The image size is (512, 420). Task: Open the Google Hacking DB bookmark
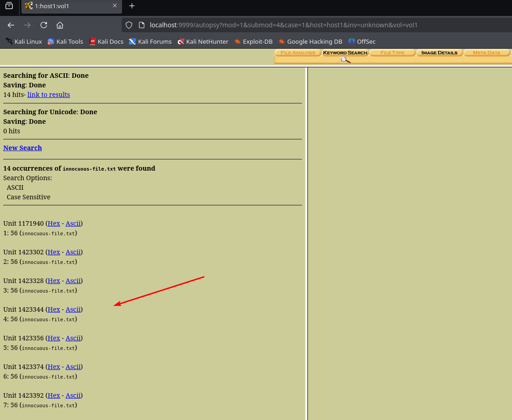(310, 41)
